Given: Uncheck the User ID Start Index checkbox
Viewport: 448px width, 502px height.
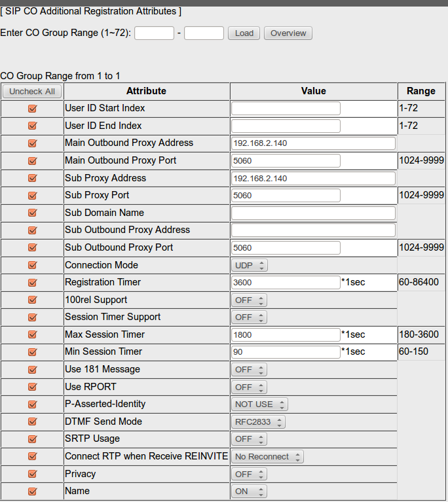Looking at the screenshot, I should click(32, 109).
